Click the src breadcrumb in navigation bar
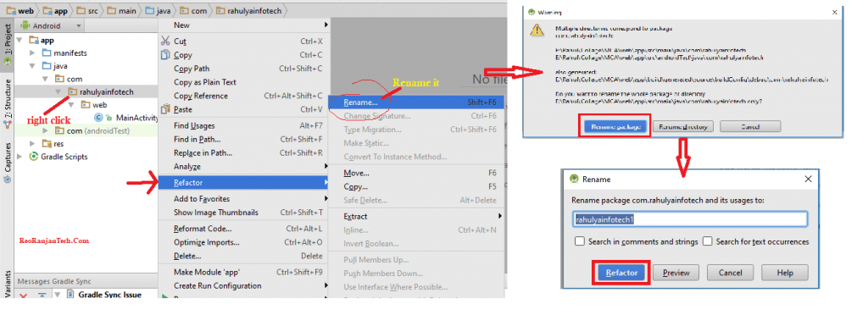Screen dimensions: 868x315 click(88, 10)
